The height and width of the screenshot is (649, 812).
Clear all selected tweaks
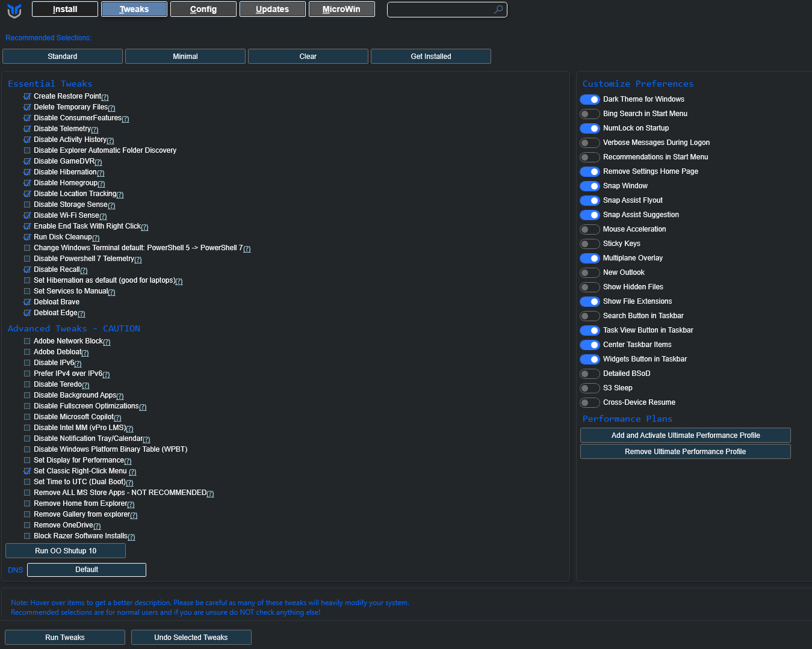[308, 57]
